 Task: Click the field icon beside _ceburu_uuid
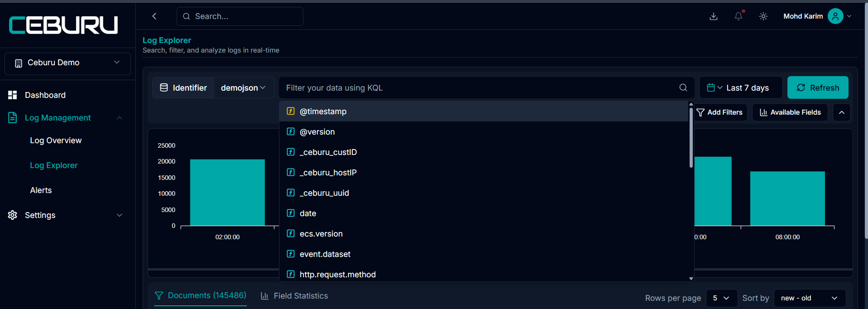pos(291,193)
